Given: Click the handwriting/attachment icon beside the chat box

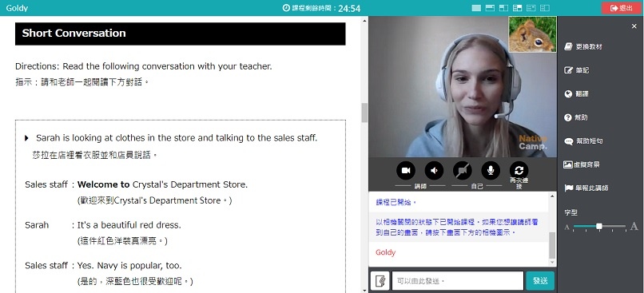Looking at the screenshot, I should (x=380, y=281).
